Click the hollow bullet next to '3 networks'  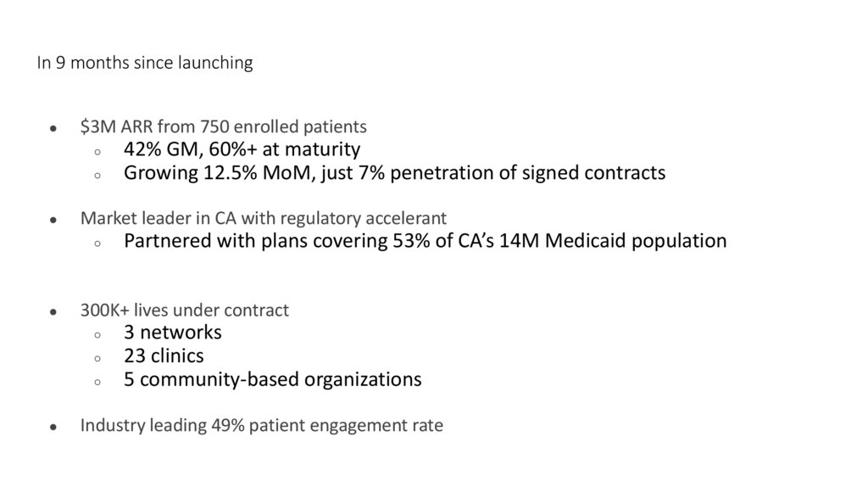click(x=97, y=335)
